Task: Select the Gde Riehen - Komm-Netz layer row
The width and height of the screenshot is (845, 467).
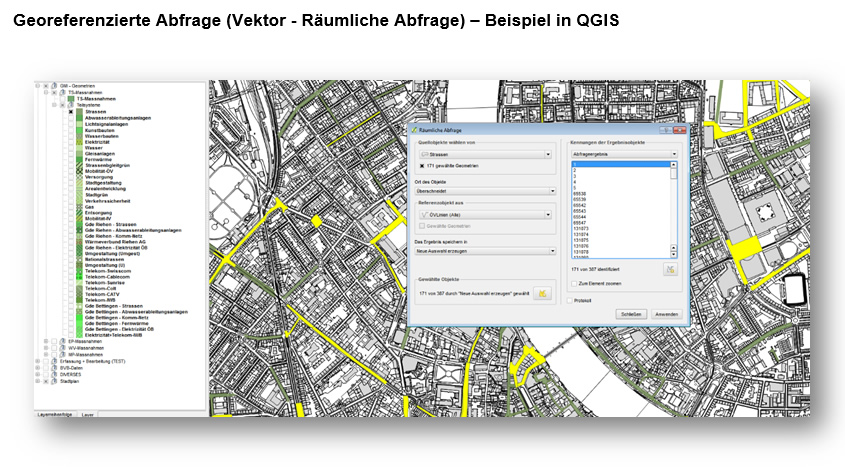Action: pos(114,236)
